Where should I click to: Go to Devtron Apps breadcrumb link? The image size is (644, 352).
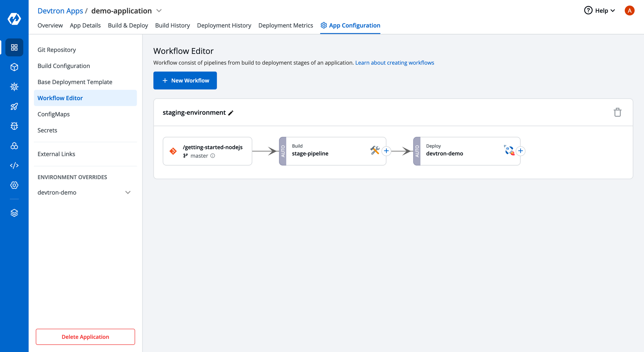click(60, 11)
